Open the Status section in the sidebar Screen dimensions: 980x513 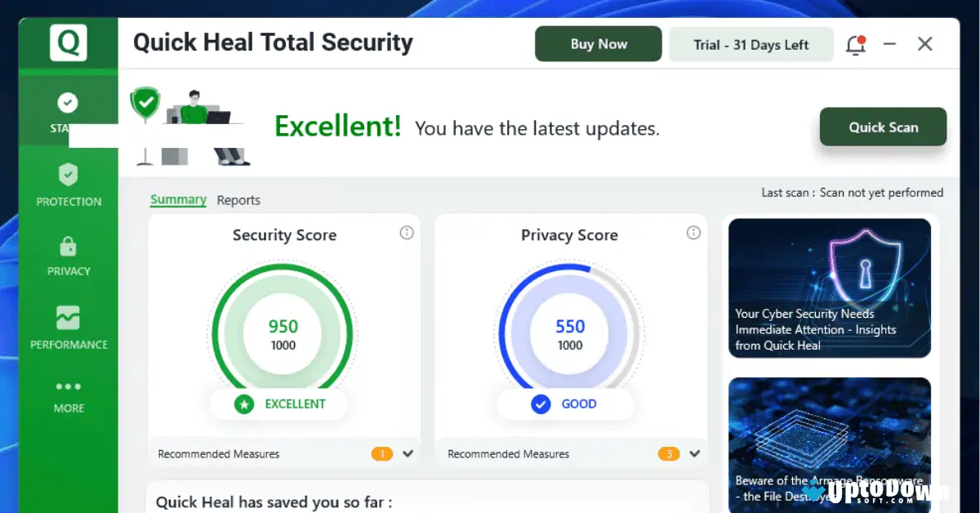tap(68, 110)
